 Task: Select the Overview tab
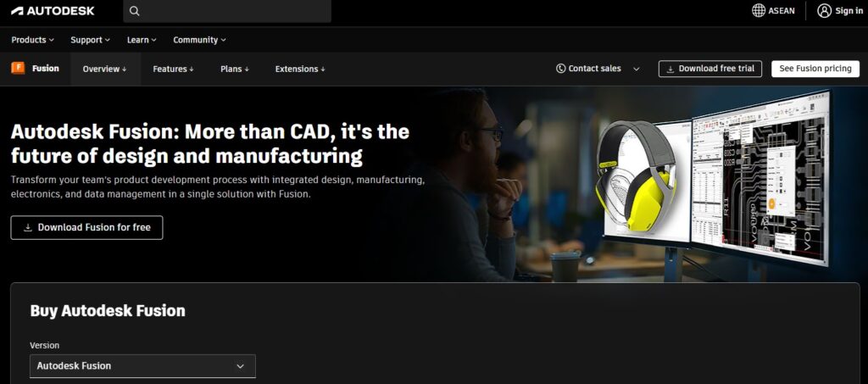[105, 69]
